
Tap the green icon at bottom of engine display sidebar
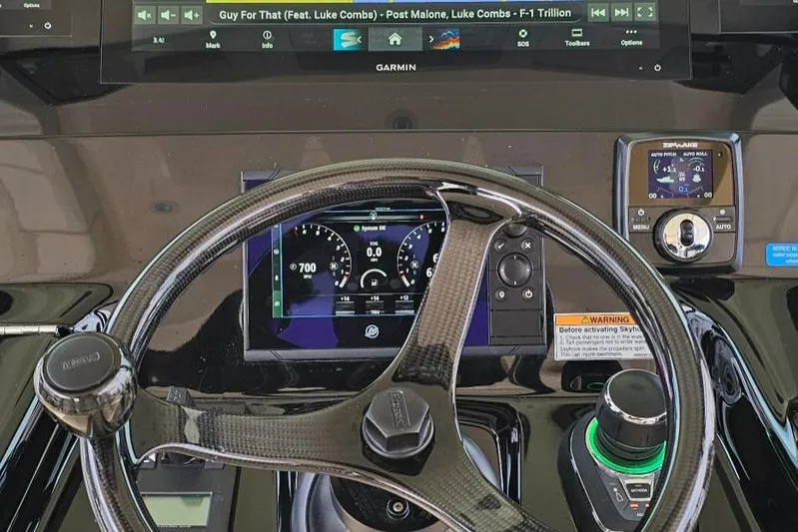point(277,303)
